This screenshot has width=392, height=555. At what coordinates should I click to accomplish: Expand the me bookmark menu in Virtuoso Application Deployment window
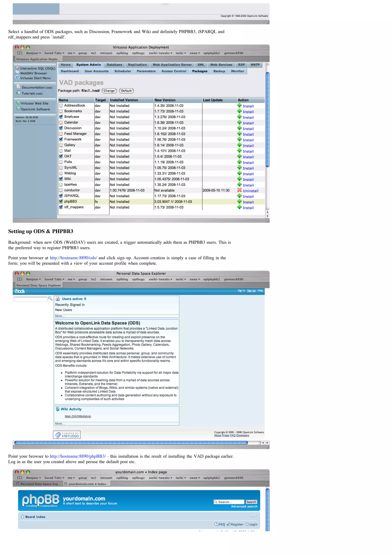click(71, 53)
